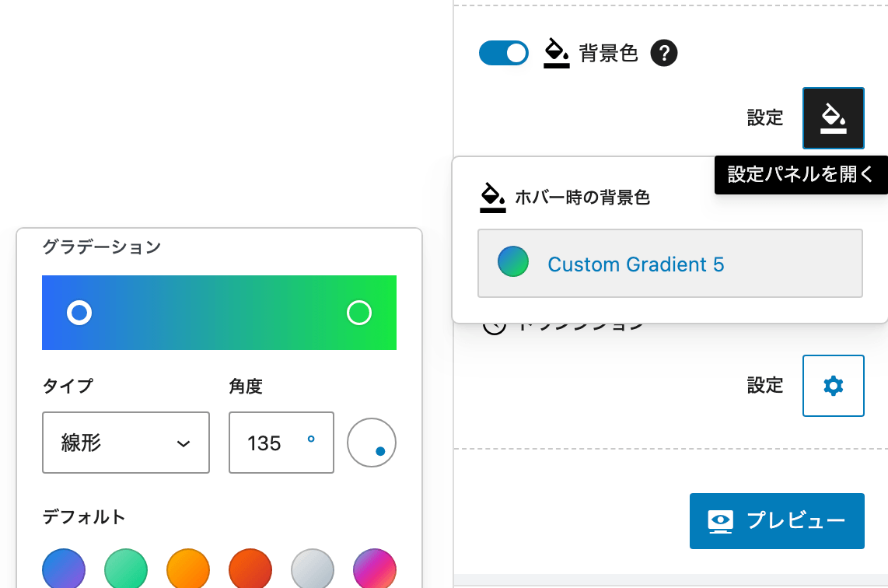Select the green gradient stop handle
Image resolution: width=888 pixels, height=588 pixels.
pos(359,313)
